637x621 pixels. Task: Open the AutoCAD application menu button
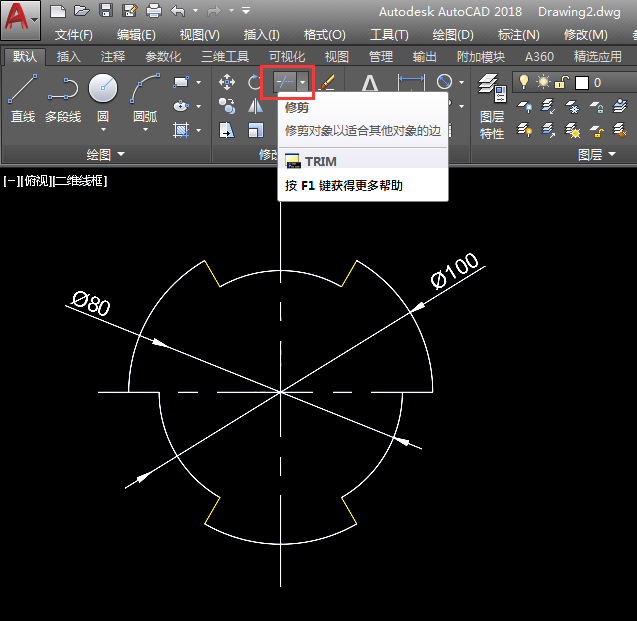click(22, 20)
